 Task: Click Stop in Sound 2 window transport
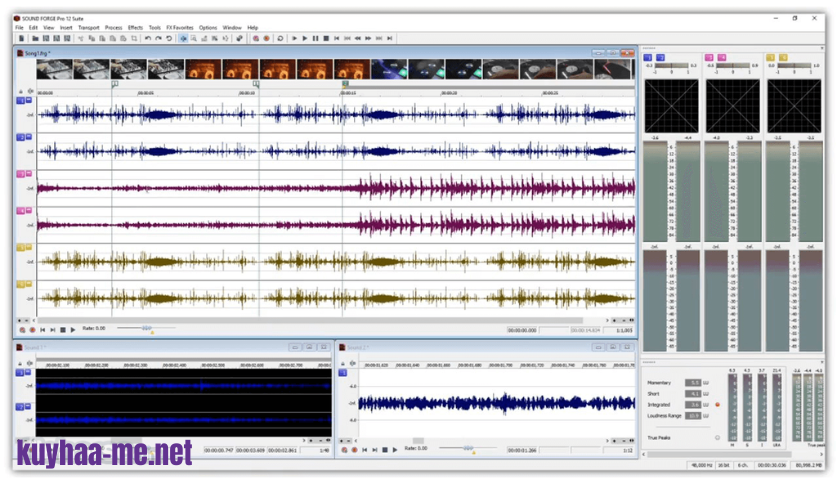click(x=385, y=450)
